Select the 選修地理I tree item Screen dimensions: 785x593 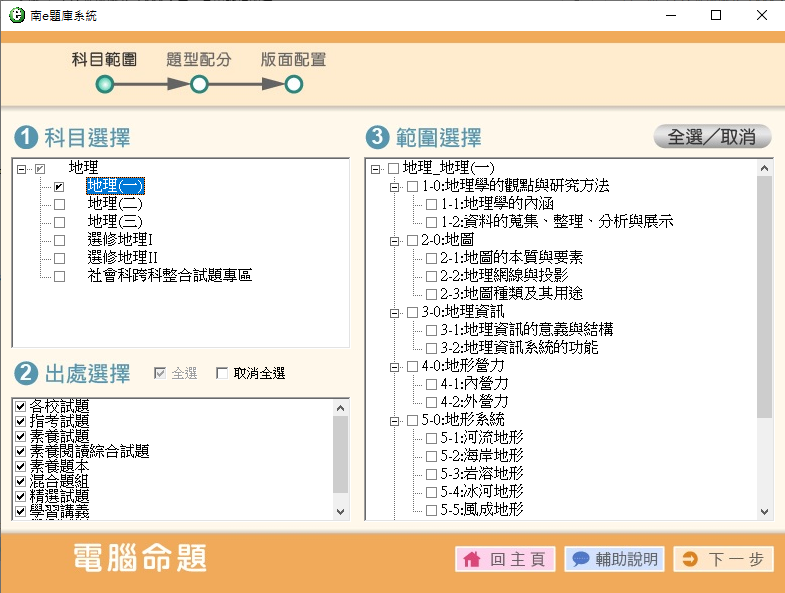[x=120, y=240]
